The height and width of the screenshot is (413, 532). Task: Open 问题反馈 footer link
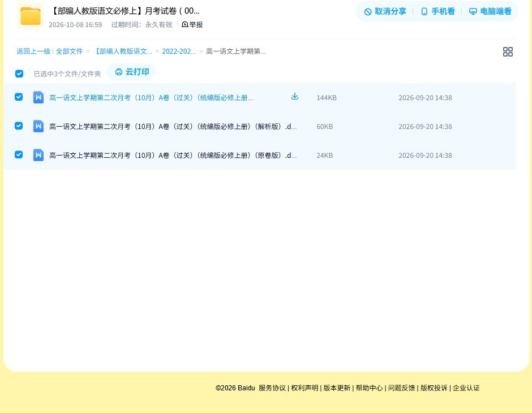pyautogui.click(x=401, y=388)
